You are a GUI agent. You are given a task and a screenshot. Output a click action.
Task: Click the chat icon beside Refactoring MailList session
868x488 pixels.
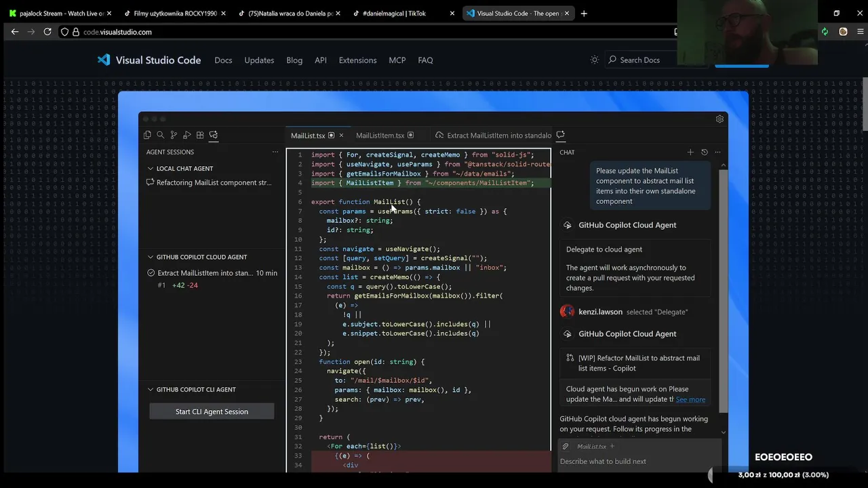(150, 182)
